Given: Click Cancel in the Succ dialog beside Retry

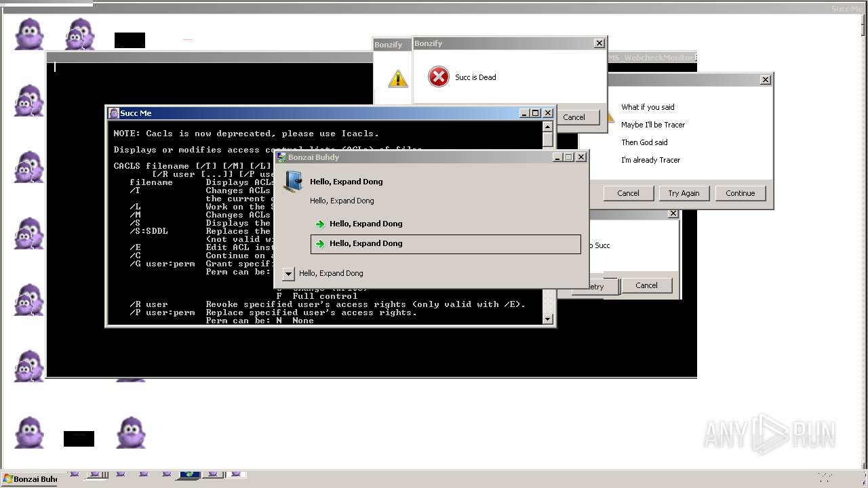Looking at the screenshot, I should [646, 285].
